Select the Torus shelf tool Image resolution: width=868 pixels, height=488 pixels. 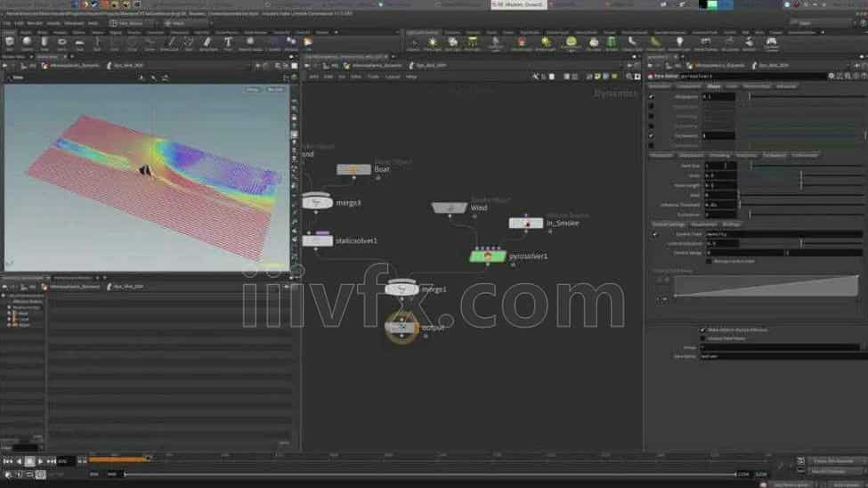coord(62,42)
